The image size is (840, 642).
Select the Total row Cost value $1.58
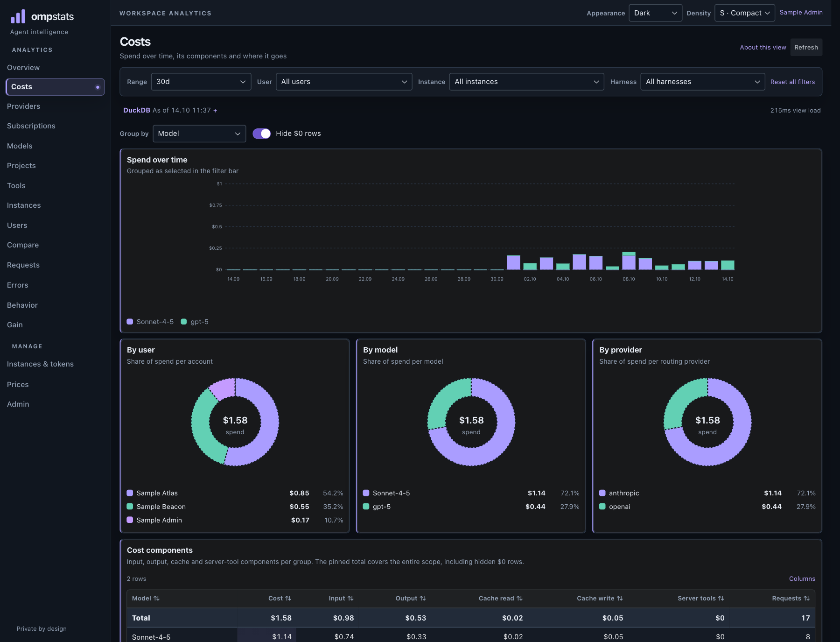click(x=281, y=618)
